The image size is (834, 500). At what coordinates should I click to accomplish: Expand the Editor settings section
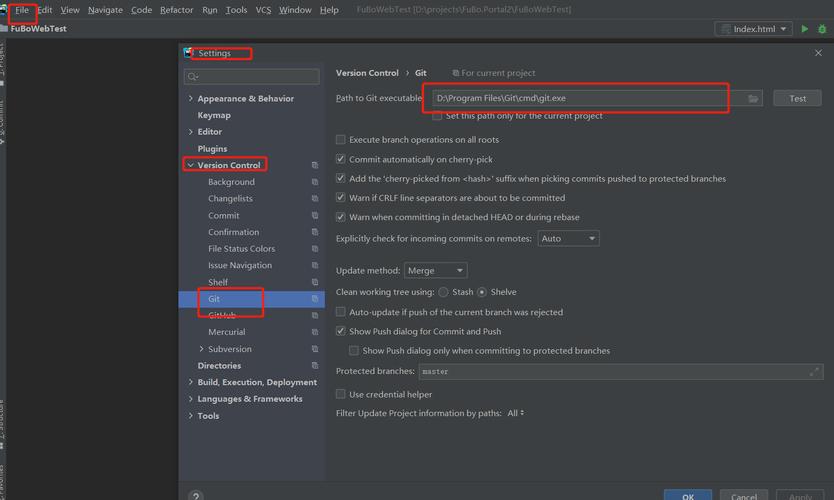[190, 131]
